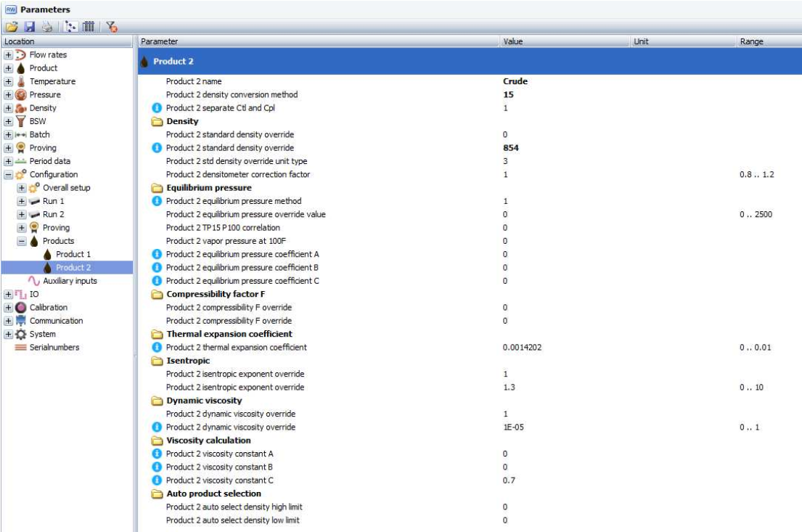The image size is (802, 532).
Task: Click dynamic viscosity value 1E-05
Action: 514,427
